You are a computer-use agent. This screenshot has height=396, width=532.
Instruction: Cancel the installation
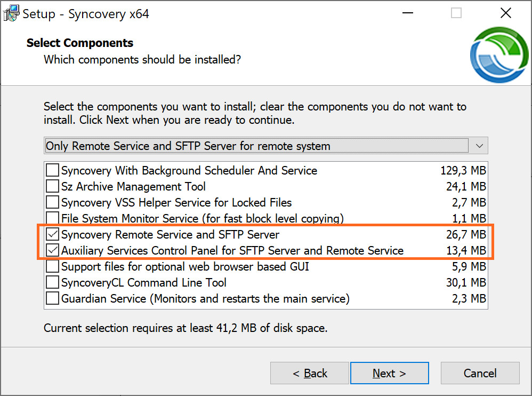(480, 373)
